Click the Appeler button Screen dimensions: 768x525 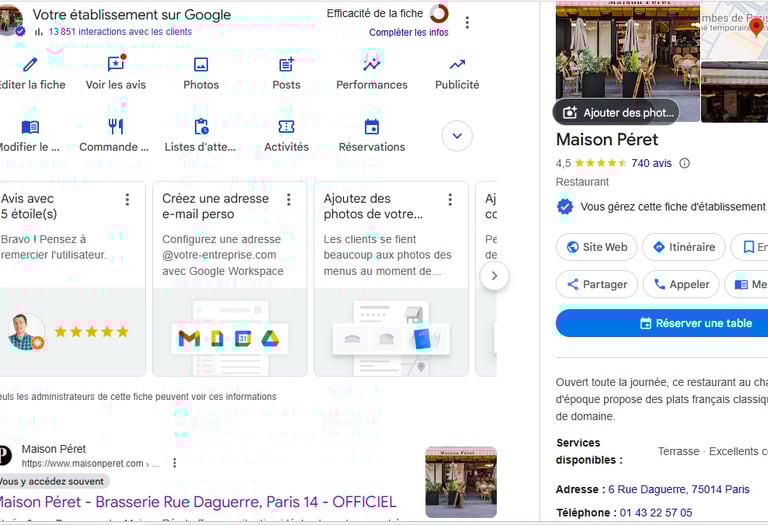click(x=681, y=285)
